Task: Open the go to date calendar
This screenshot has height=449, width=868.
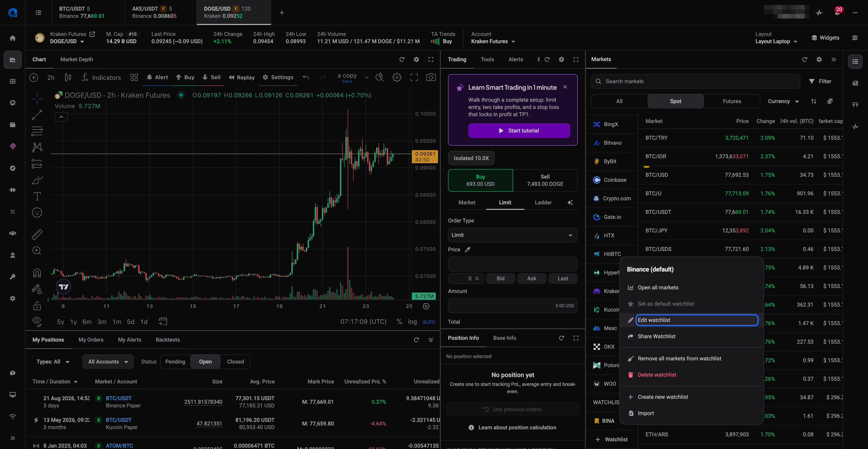Action: click(163, 321)
